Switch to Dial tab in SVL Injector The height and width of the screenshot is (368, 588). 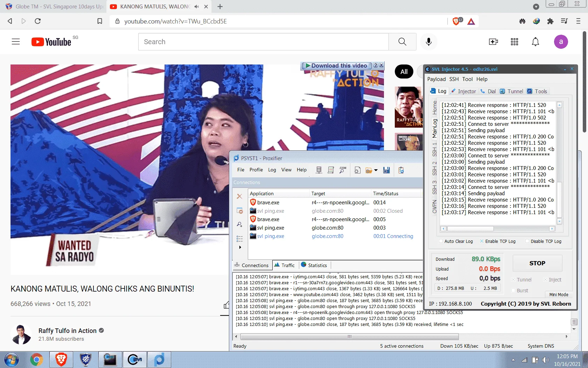tap(488, 91)
